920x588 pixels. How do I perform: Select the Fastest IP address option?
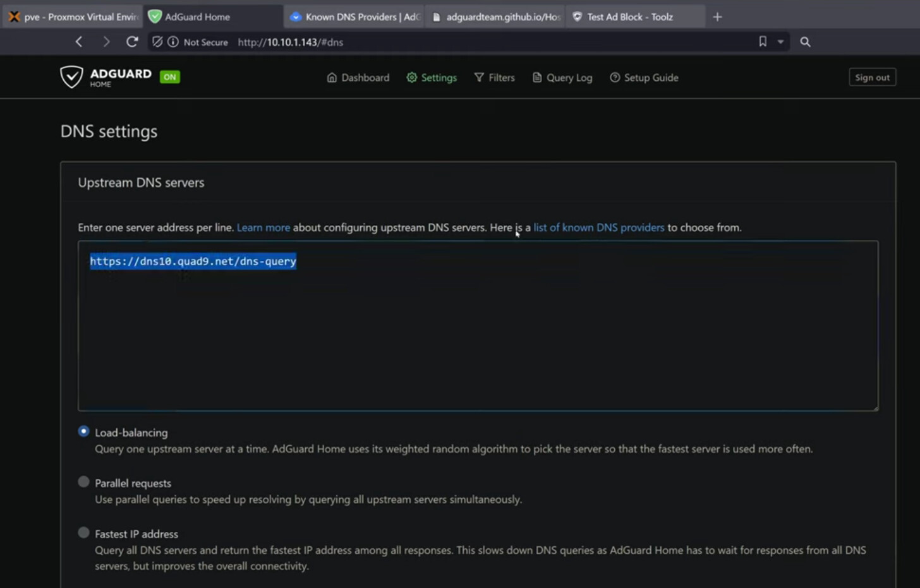(83, 532)
